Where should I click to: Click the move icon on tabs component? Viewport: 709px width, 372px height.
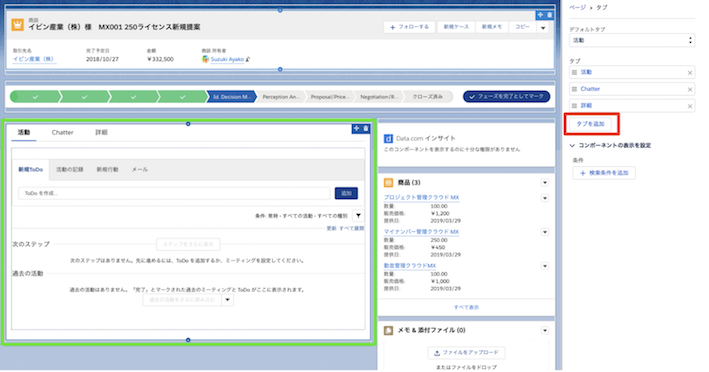click(357, 129)
